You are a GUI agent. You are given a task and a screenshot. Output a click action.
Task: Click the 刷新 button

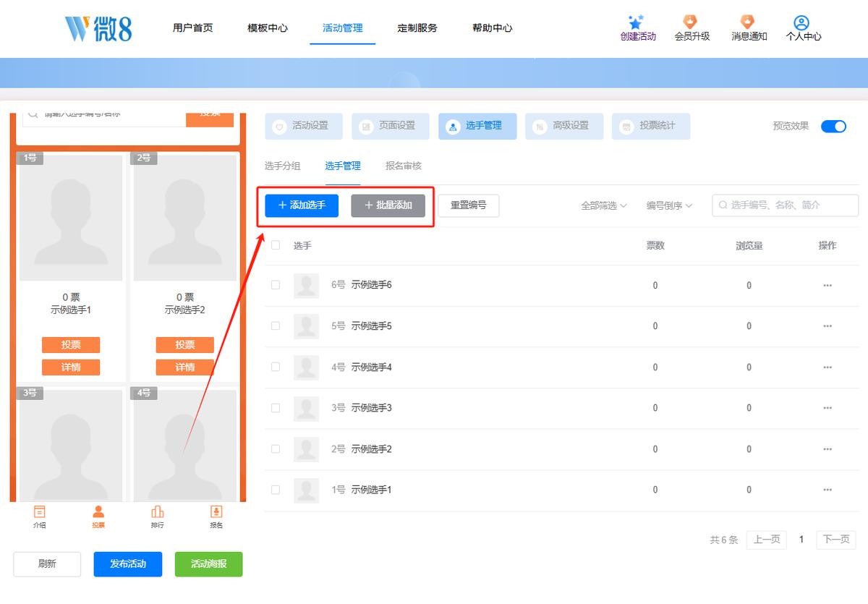tap(47, 564)
